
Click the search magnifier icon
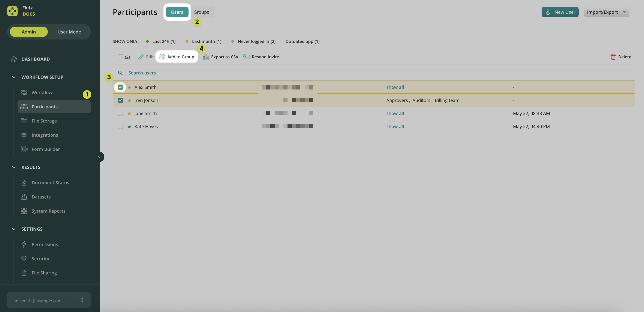click(x=120, y=73)
